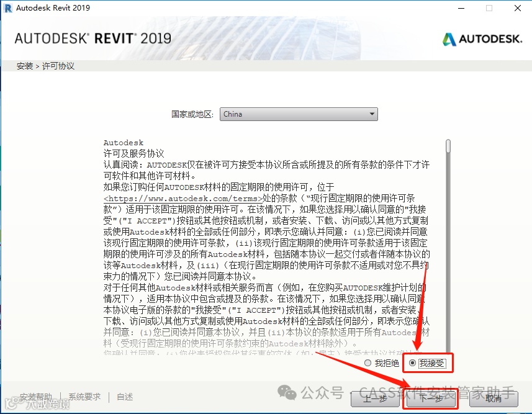Click the license agreement scrollbar thumb
This screenshot has width=532, height=414.
tap(448, 146)
